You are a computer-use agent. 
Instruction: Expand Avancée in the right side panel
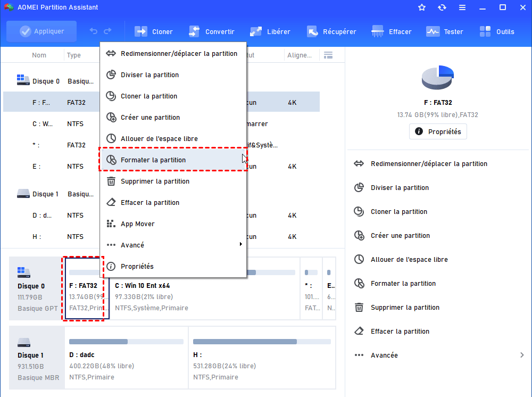[x=439, y=355]
